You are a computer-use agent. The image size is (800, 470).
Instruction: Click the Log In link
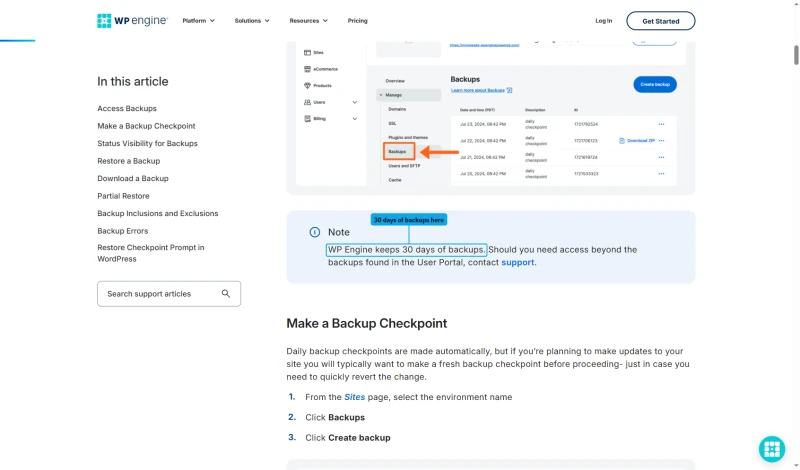(x=604, y=21)
